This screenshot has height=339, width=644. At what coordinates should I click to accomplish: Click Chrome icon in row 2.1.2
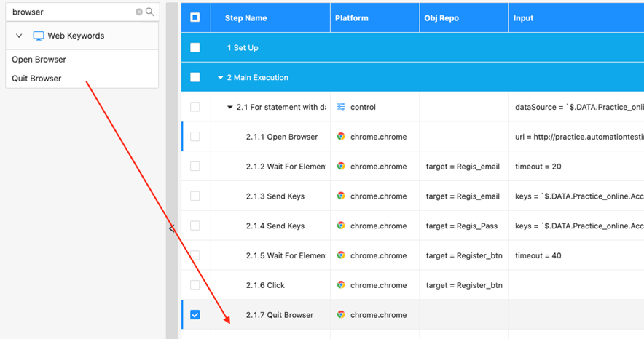tap(341, 166)
